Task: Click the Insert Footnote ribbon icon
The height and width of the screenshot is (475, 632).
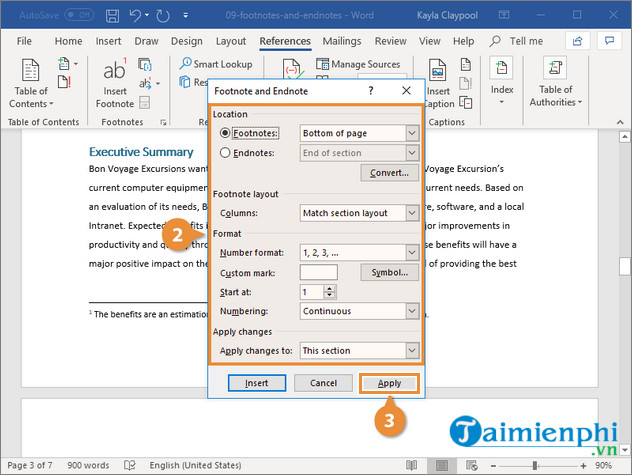Action: tap(115, 82)
